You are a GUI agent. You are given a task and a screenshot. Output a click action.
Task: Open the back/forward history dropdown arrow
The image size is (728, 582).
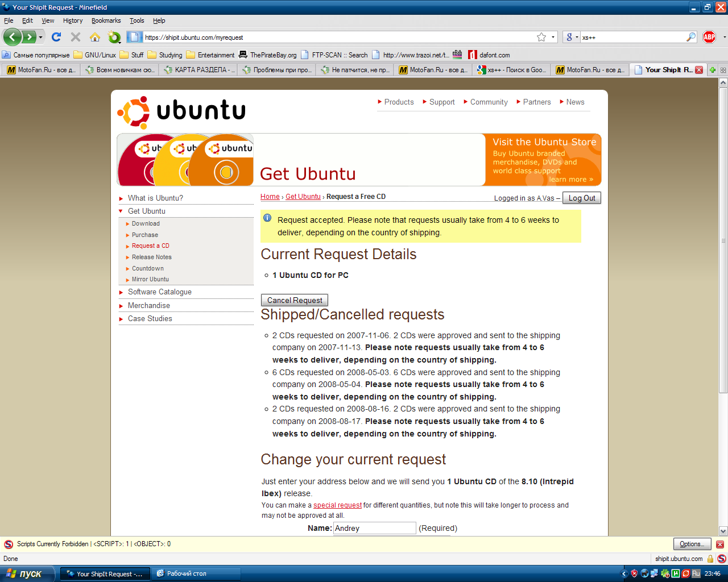(40, 38)
